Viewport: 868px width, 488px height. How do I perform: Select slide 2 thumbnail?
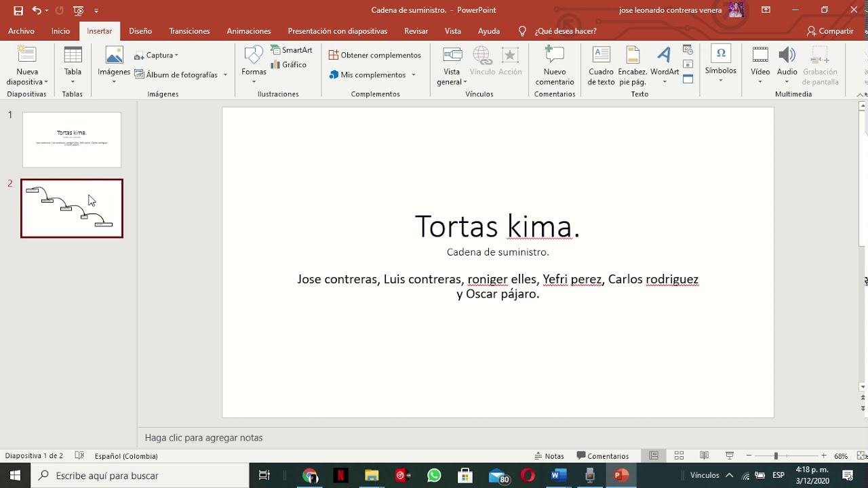(x=72, y=208)
